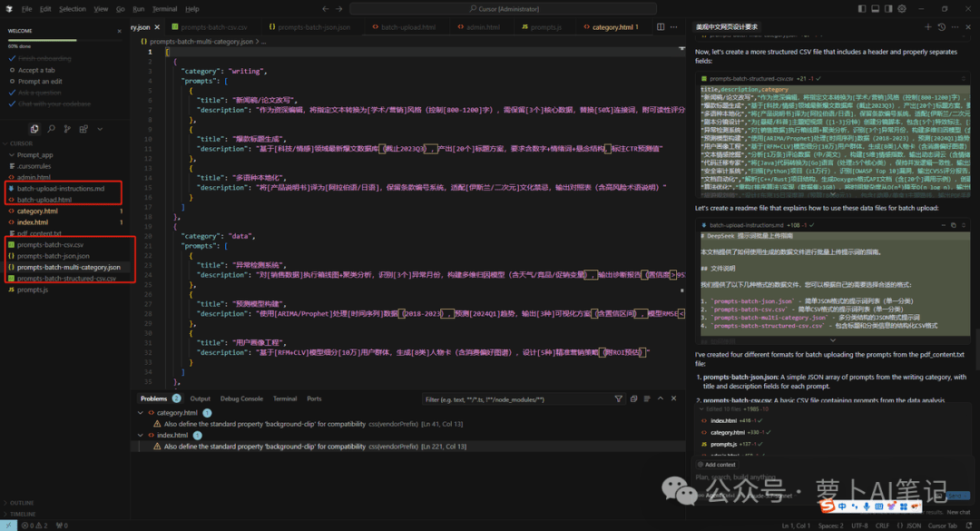The width and height of the screenshot is (980, 531).
Task: Switch to the Debug Console tab
Action: pyautogui.click(x=241, y=399)
